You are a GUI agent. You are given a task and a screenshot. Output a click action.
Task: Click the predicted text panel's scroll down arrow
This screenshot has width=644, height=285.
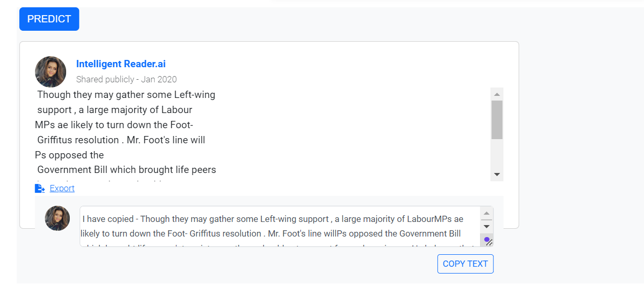(497, 175)
